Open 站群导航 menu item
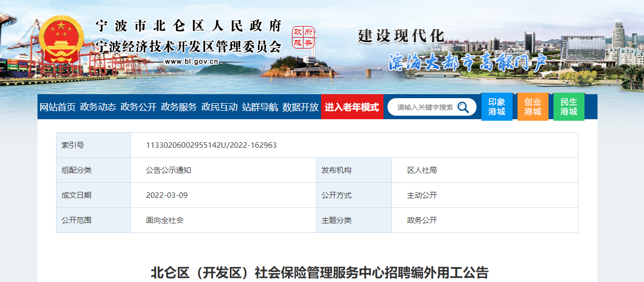Screen dimensions: 644x282 point(260,107)
